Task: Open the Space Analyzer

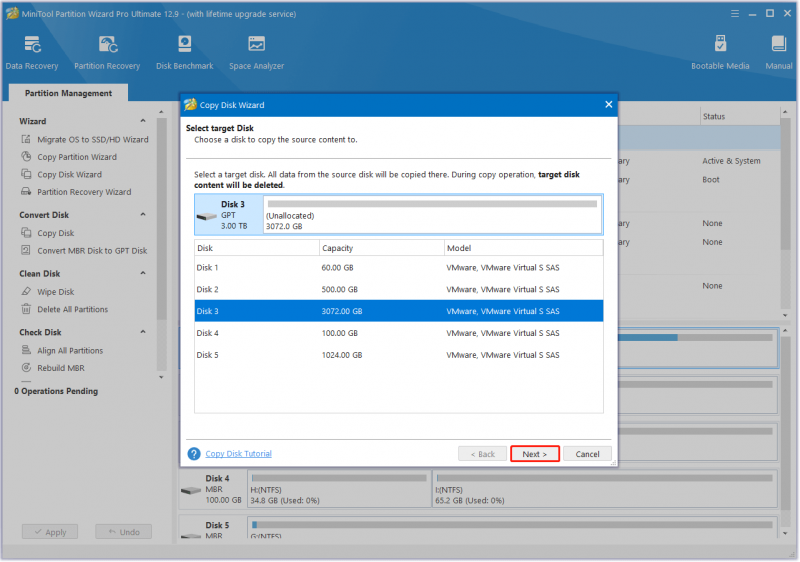Action: [256, 53]
